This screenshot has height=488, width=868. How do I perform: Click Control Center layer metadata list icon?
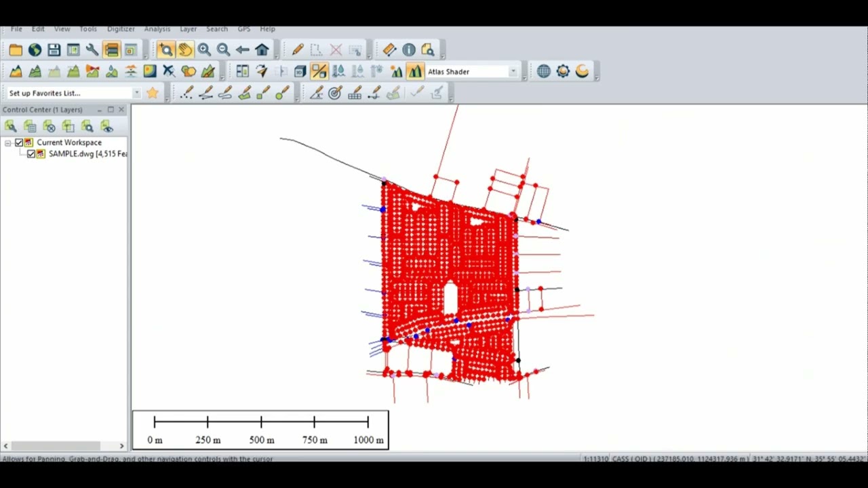coord(29,126)
